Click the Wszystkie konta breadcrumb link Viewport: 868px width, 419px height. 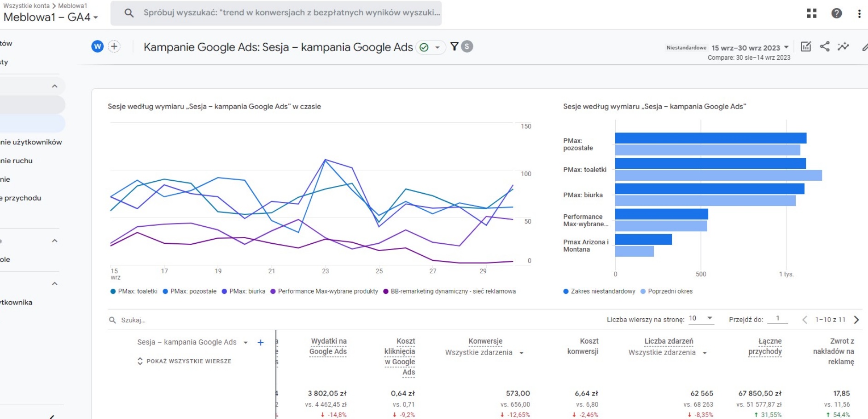click(26, 6)
